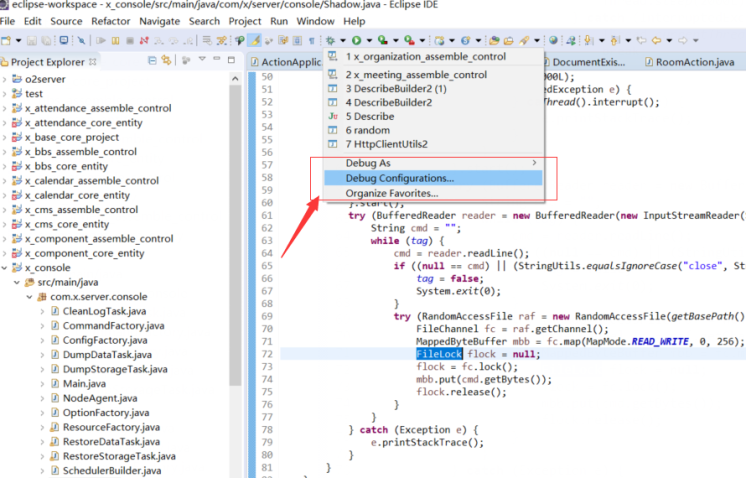Click the Step Into debug icon
Viewport: 746px width, 478px height.
(158, 41)
